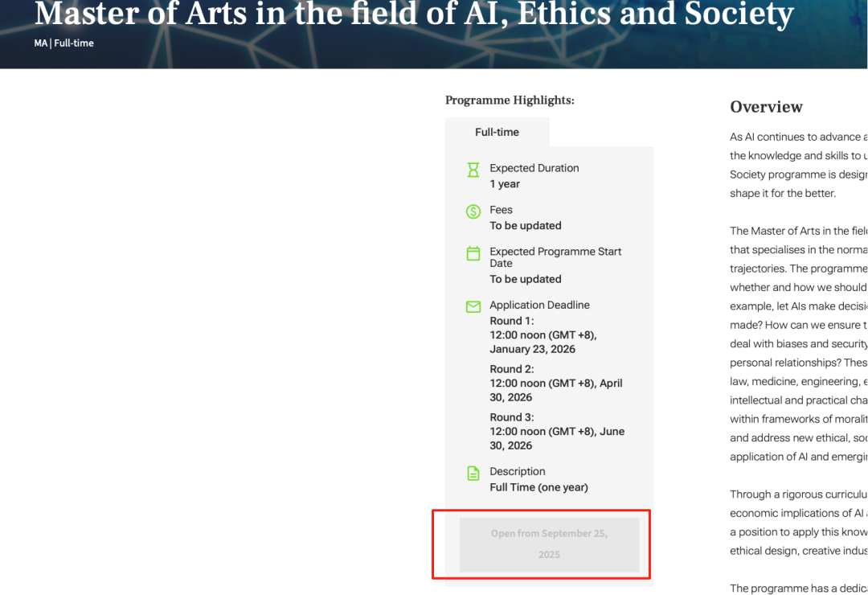Click the Application Deadline label

[540, 305]
